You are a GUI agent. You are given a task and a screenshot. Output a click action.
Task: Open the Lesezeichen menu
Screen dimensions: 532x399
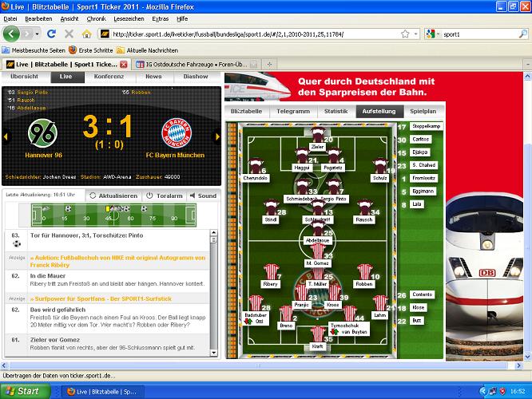click(x=129, y=19)
